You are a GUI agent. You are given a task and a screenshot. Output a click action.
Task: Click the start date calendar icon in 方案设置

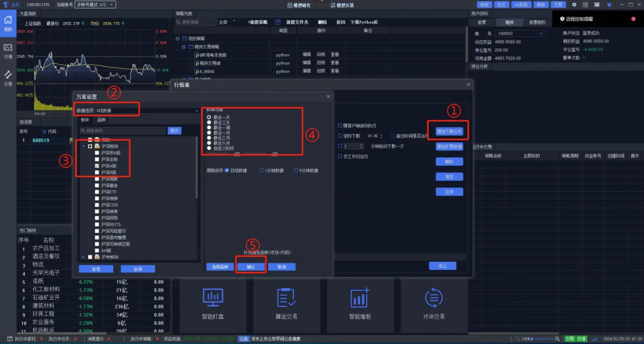237,154
